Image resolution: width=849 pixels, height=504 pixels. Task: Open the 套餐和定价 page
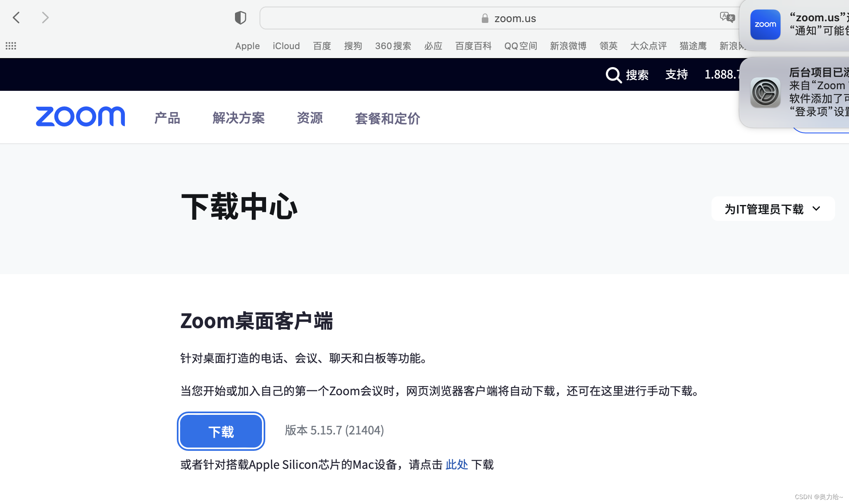[x=387, y=119]
